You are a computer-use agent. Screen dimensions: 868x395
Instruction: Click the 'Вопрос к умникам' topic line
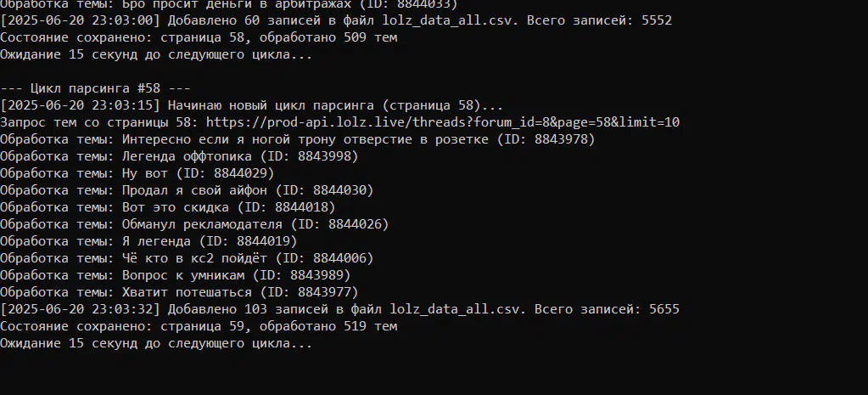coord(176,275)
